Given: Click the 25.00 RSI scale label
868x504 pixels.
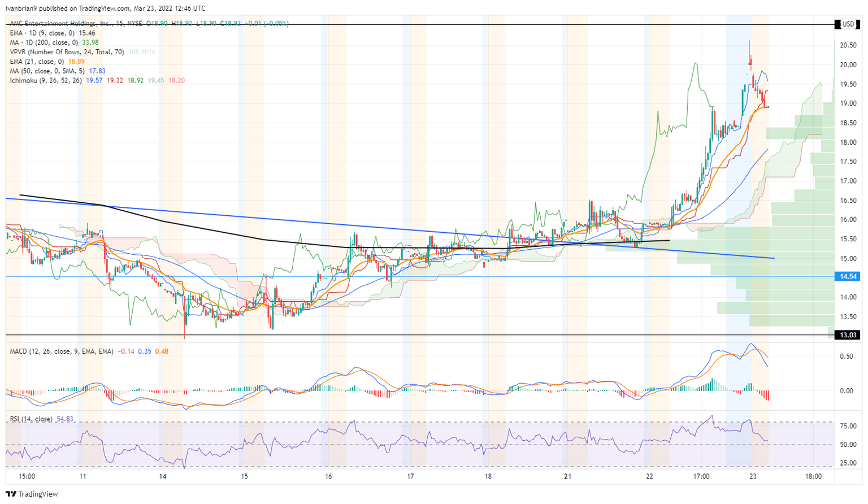Looking at the screenshot, I should tap(847, 463).
